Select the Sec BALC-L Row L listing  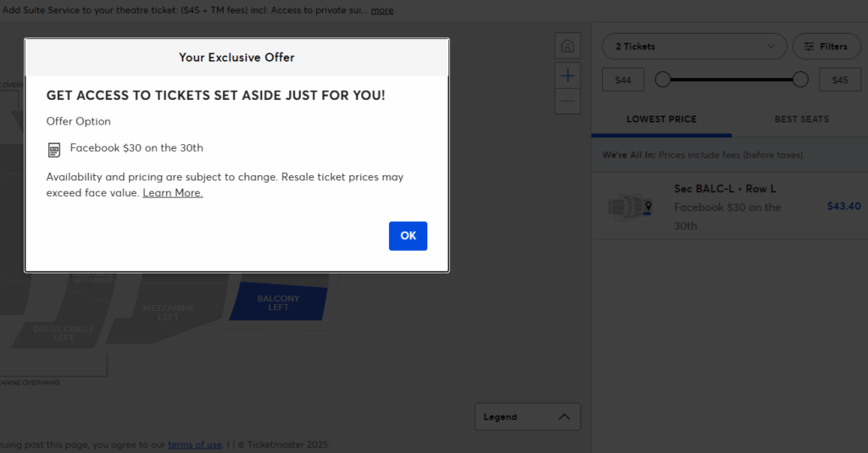click(x=729, y=206)
